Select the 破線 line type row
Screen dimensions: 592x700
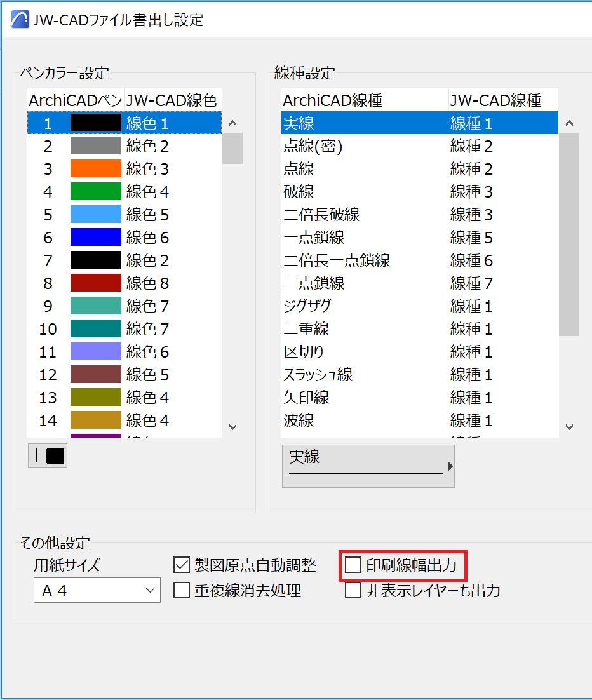pos(420,192)
